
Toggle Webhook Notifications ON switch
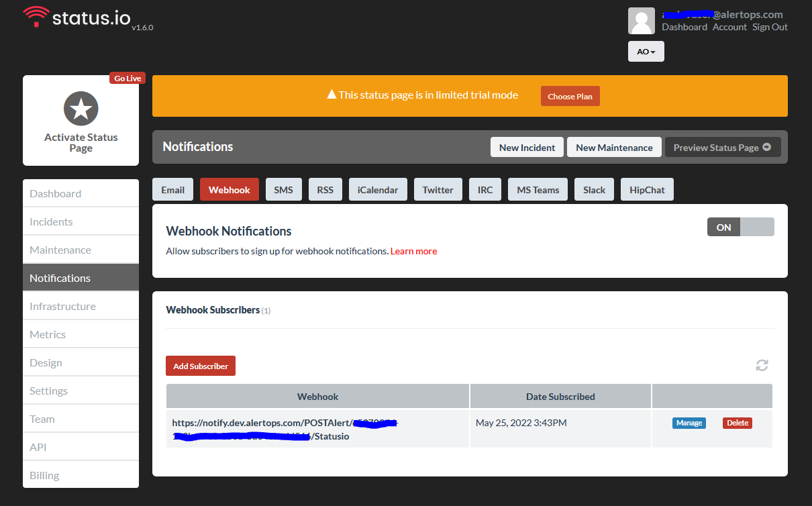740,227
